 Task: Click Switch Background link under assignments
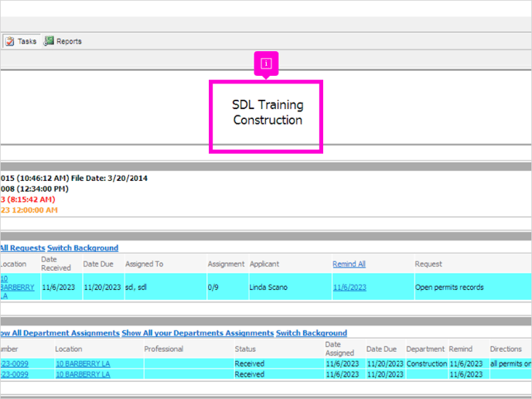[x=312, y=333]
